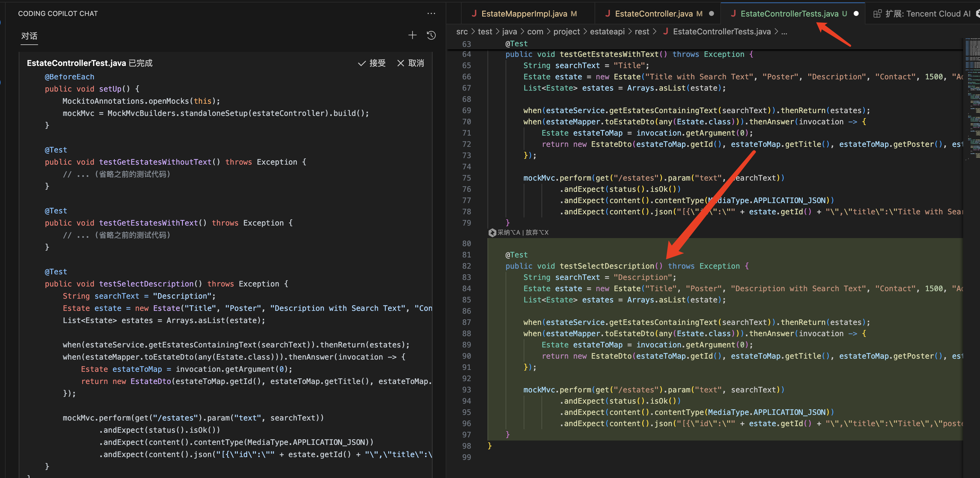Click line number 98 in the gutter
This screenshot has width=980, height=478.
pyautogui.click(x=466, y=446)
